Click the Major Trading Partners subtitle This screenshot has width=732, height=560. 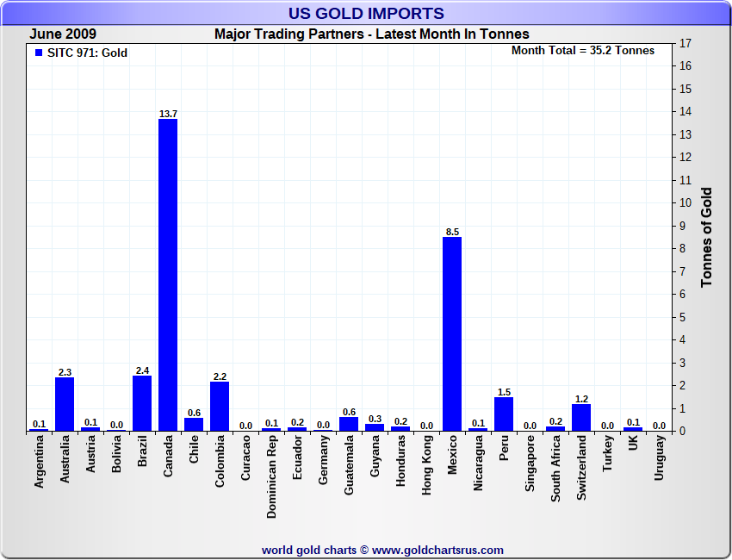tap(371, 34)
